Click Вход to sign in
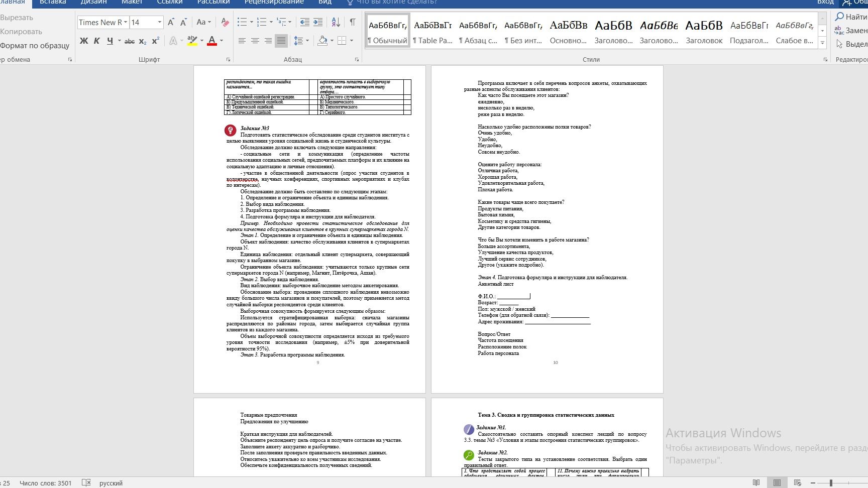 click(x=825, y=3)
